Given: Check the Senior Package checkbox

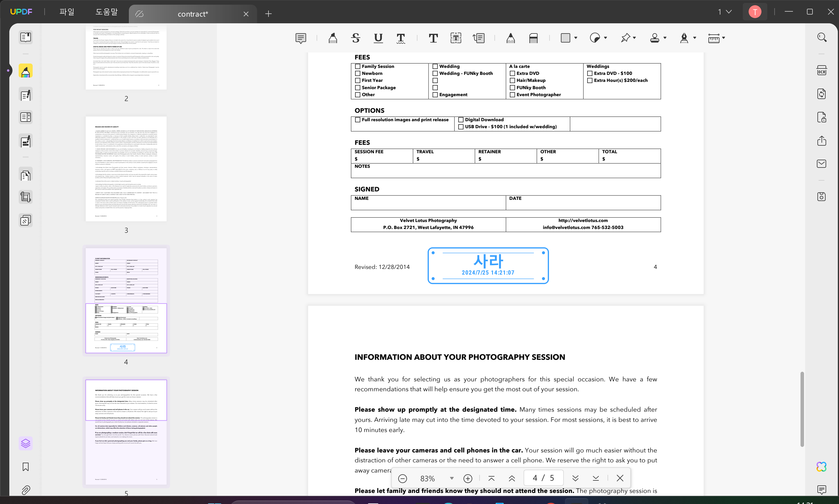Looking at the screenshot, I should click(x=357, y=88).
